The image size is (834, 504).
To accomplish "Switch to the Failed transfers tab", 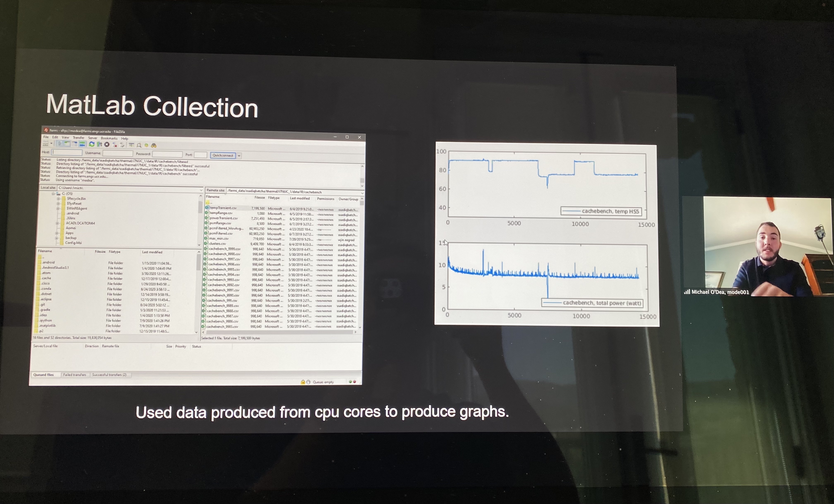I will [x=74, y=375].
